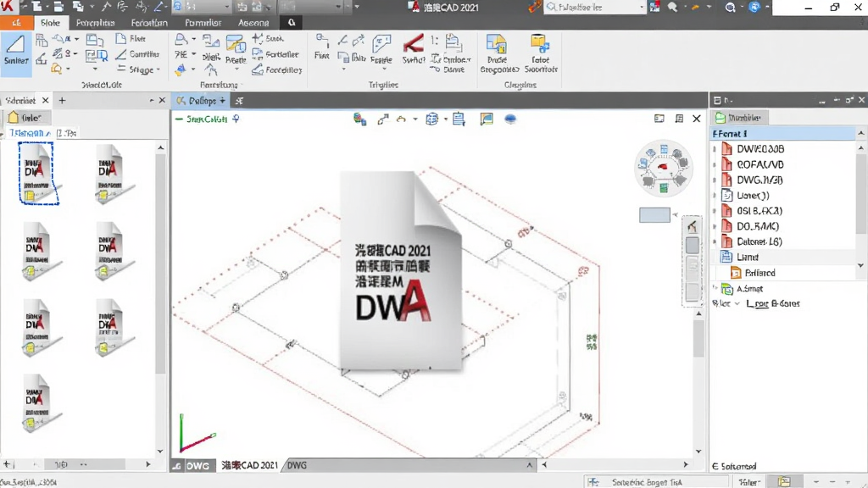
Task: Switch to the DWG layout tab at bottom
Action: [298, 465]
